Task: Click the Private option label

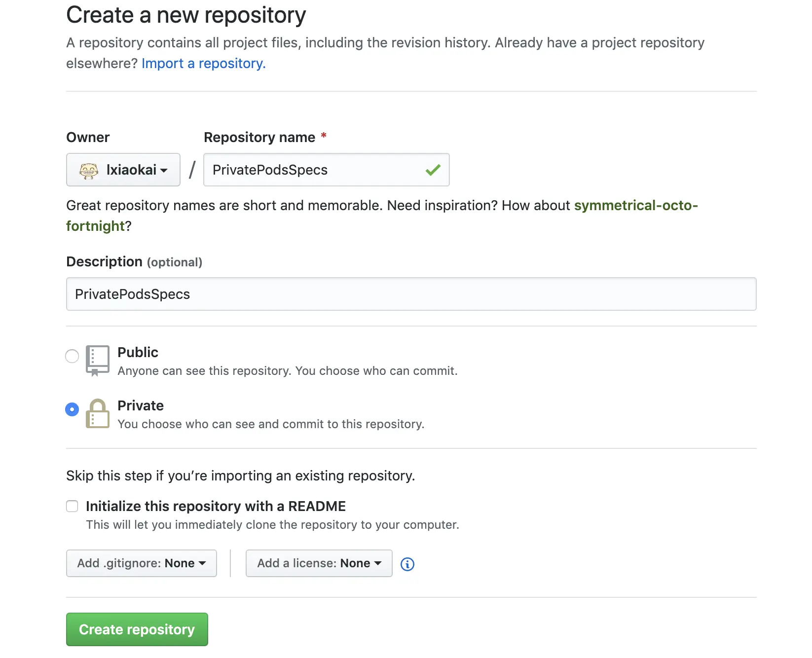Action: coord(141,405)
